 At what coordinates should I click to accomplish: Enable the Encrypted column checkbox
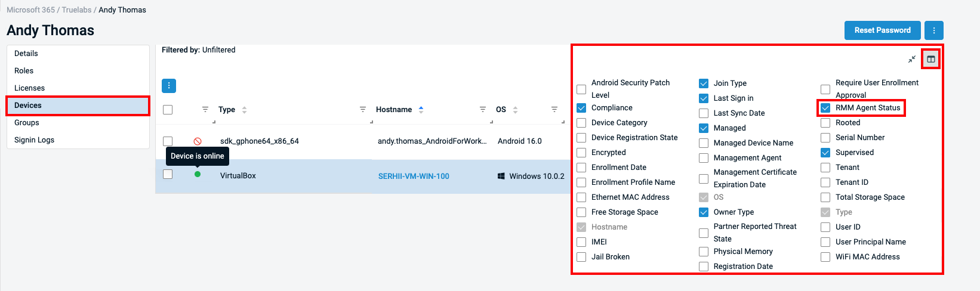tap(581, 153)
